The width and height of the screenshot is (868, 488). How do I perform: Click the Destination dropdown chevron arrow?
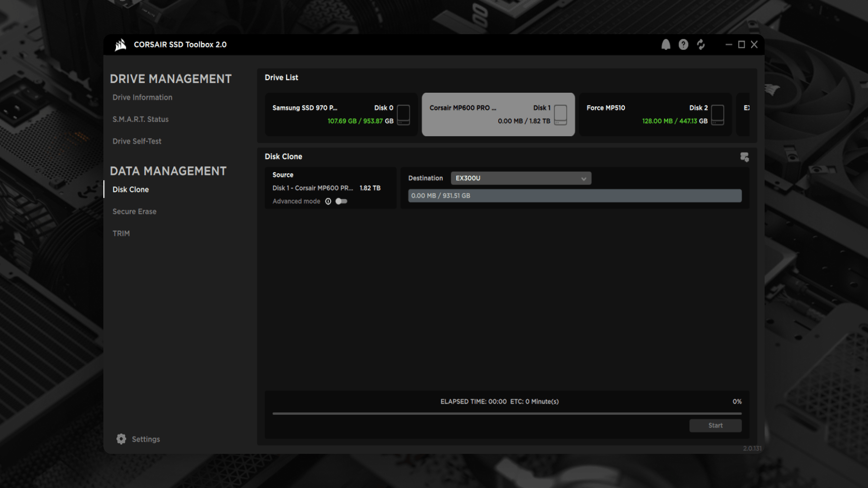584,179
